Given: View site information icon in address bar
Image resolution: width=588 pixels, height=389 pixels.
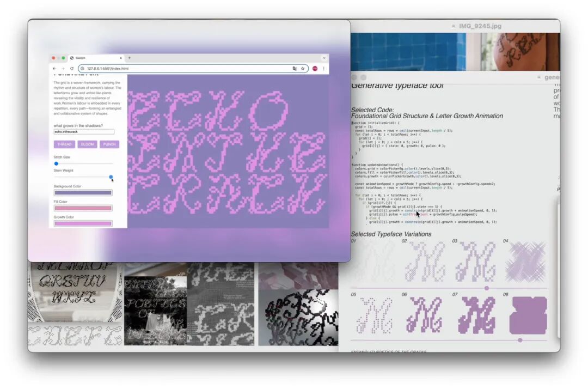Looking at the screenshot, I should coord(83,69).
